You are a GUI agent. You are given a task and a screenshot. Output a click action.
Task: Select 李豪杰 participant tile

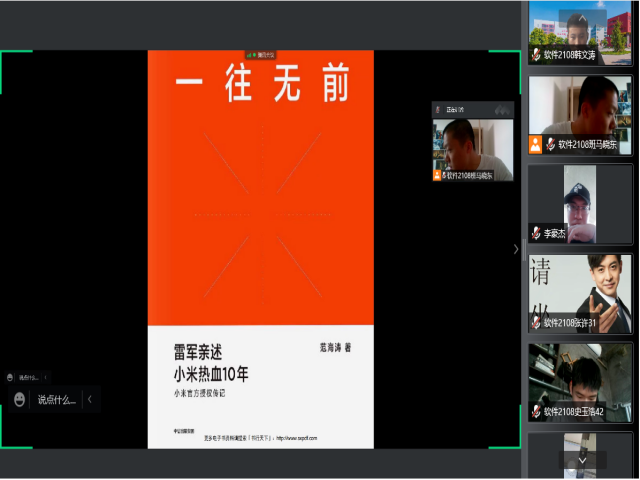[580, 204]
